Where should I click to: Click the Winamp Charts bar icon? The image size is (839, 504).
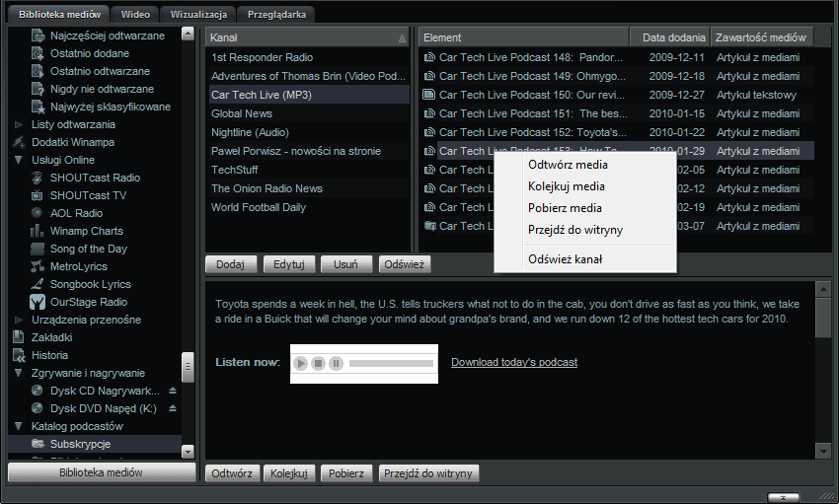[x=37, y=231]
